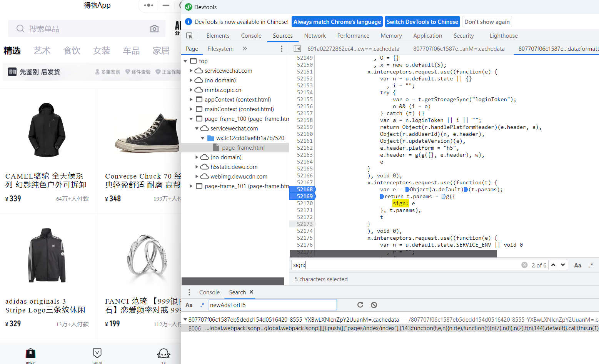Screen dimensions: 599x364
Task: Click the camera search icon
Action: click(x=154, y=29)
